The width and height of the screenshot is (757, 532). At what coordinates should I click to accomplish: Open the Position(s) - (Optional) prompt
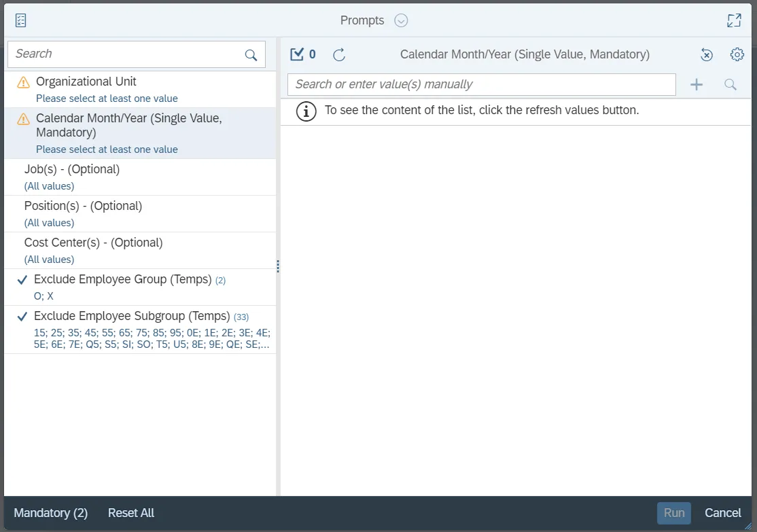(83, 206)
